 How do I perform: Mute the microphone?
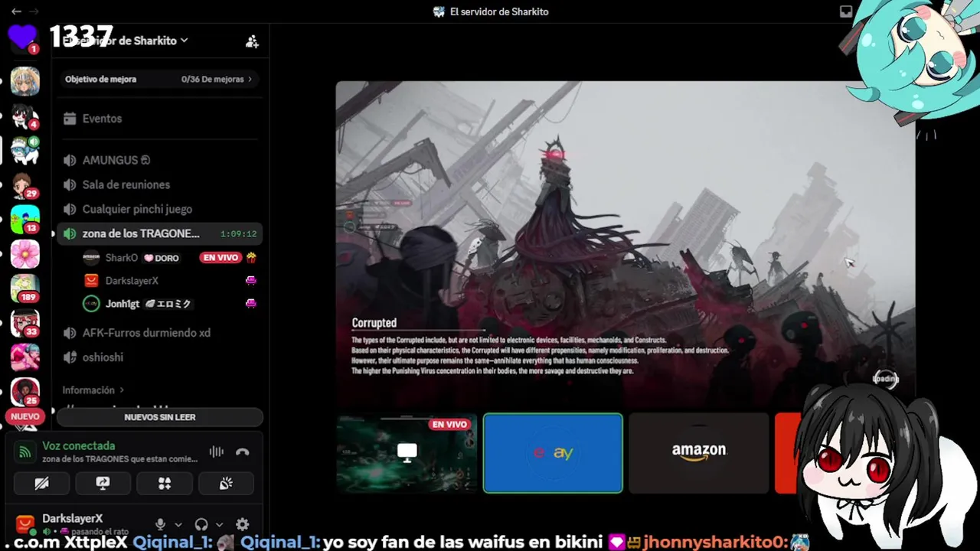160,524
